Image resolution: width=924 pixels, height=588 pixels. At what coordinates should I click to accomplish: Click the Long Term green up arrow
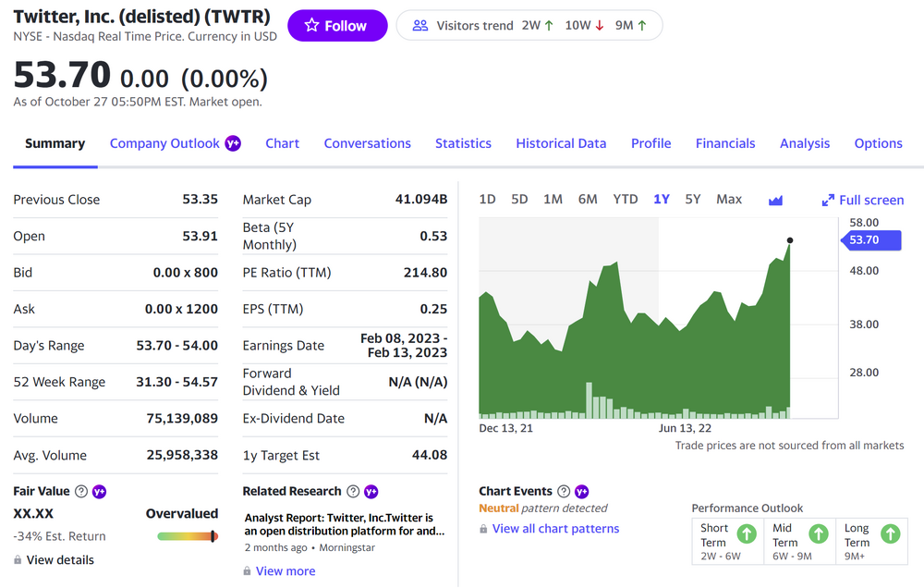click(890, 533)
